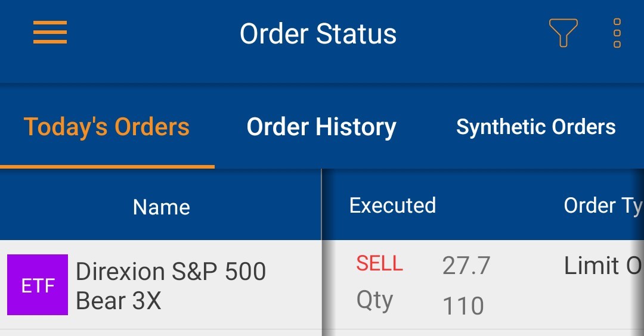Switch to Order History tab
The height and width of the screenshot is (336, 644).
pos(321,126)
